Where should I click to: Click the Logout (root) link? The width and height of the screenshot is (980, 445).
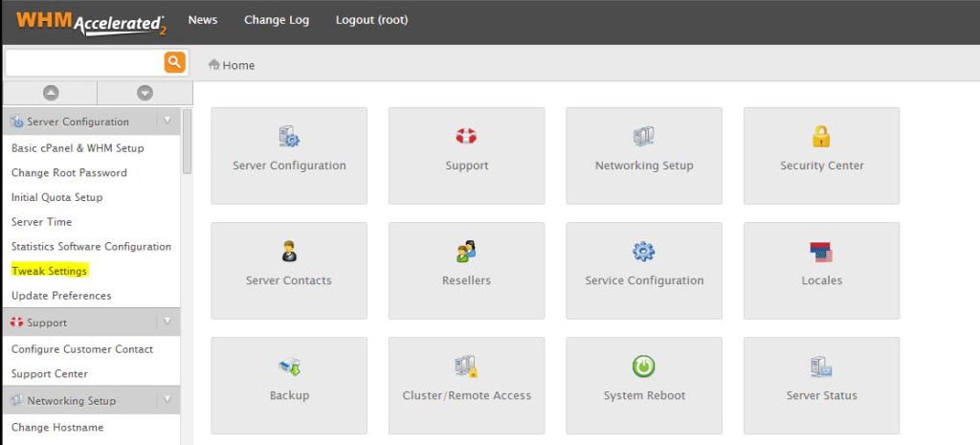[372, 20]
